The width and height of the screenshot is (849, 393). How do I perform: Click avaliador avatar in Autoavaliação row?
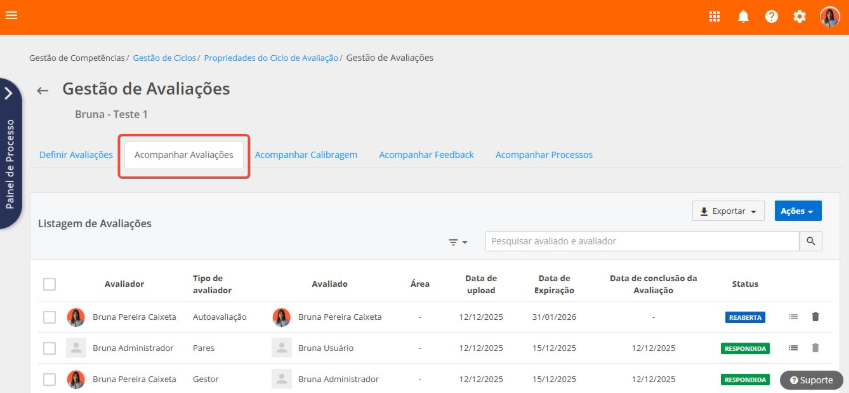tap(76, 317)
